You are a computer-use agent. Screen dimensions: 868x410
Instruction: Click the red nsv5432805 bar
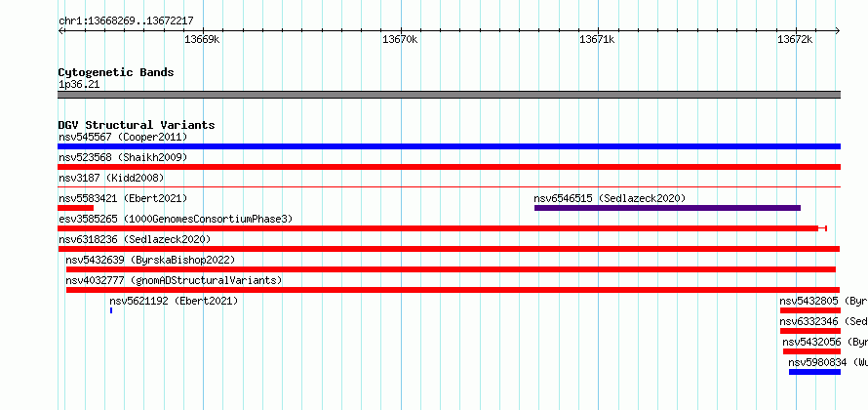pyautogui.click(x=810, y=310)
